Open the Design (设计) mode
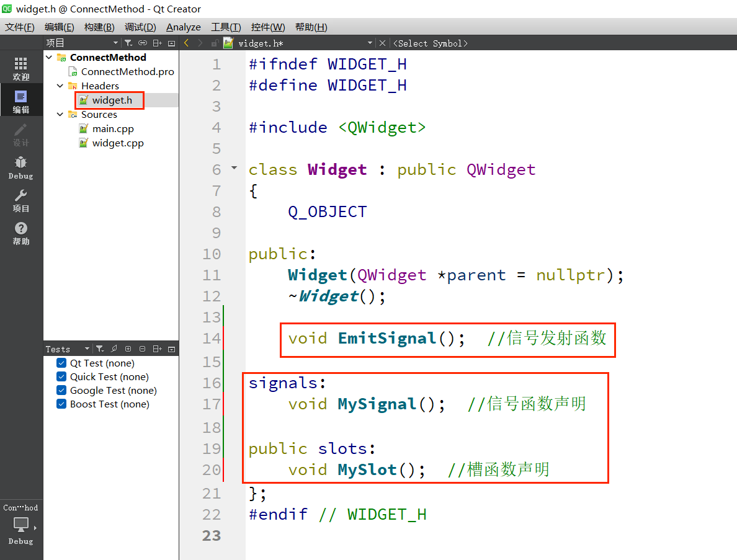Image resolution: width=737 pixels, height=560 pixels. coord(20,135)
